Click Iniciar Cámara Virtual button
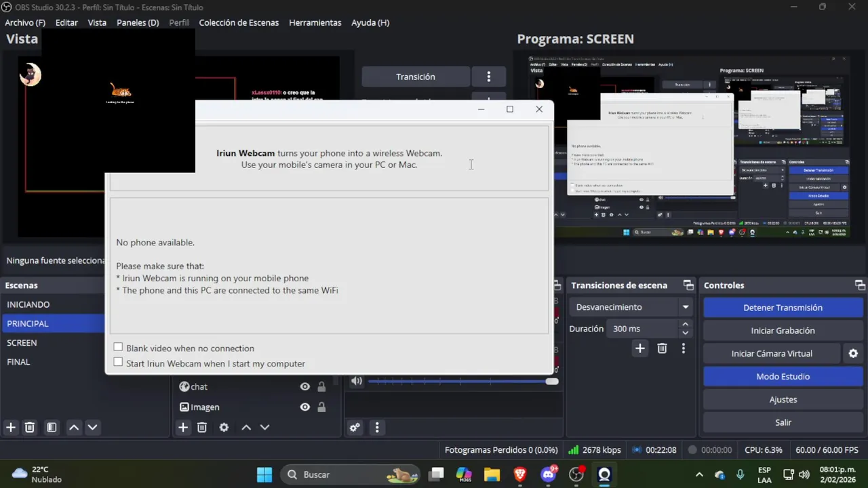868x488 pixels. point(772,354)
